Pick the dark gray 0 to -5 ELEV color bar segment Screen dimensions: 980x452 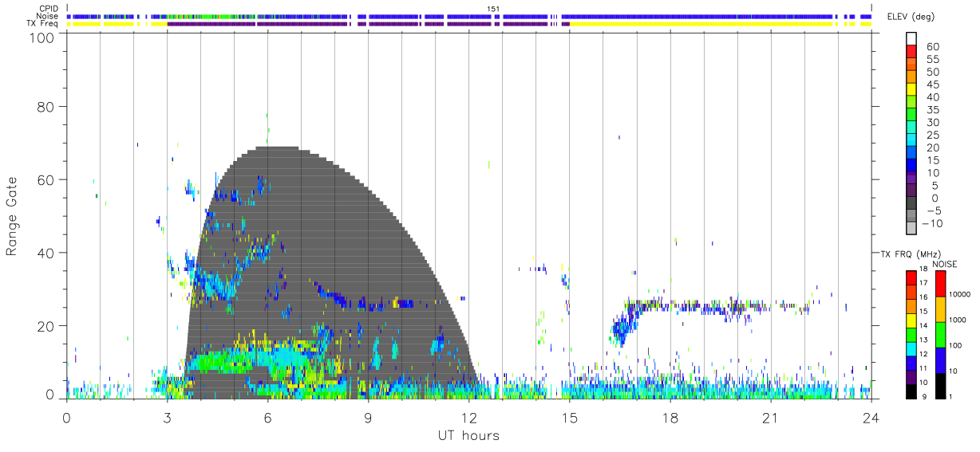coord(911,204)
